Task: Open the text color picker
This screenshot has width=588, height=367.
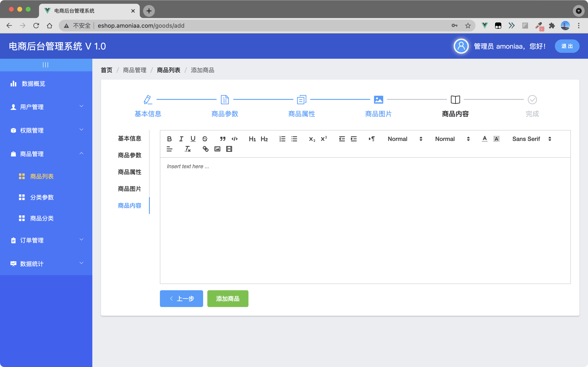Action: [x=485, y=139]
